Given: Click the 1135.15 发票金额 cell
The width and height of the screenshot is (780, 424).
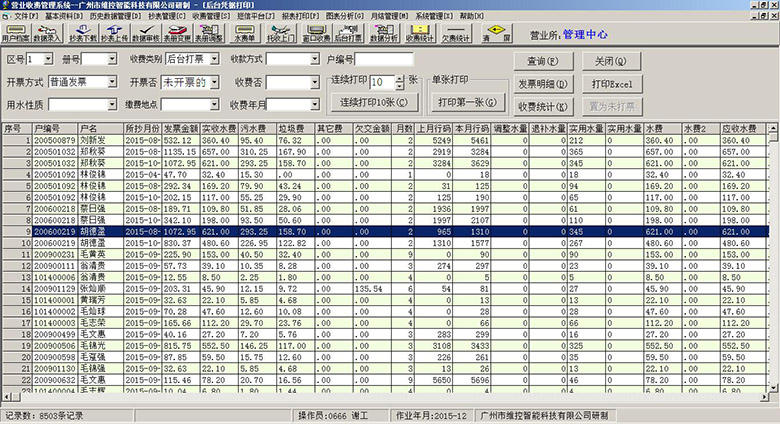Looking at the screenshot, I should (x=181, y=152).
